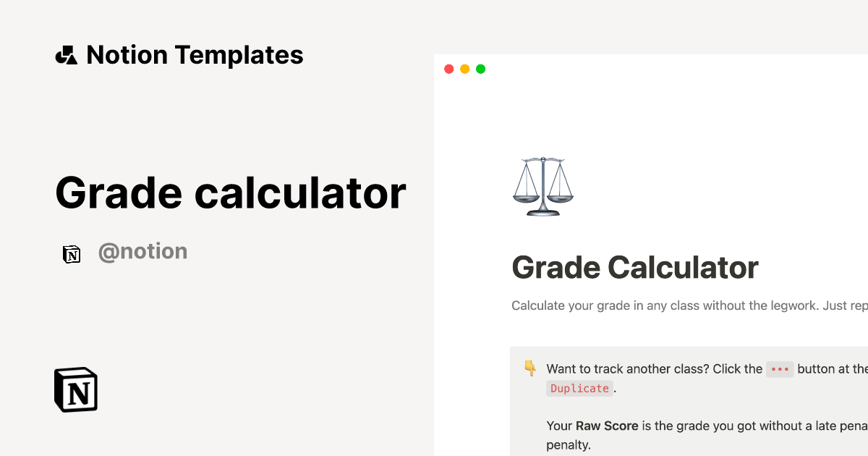Click the Duplicate code label
The height and width of the screenshot is (456, 868).
coord(579,389)
